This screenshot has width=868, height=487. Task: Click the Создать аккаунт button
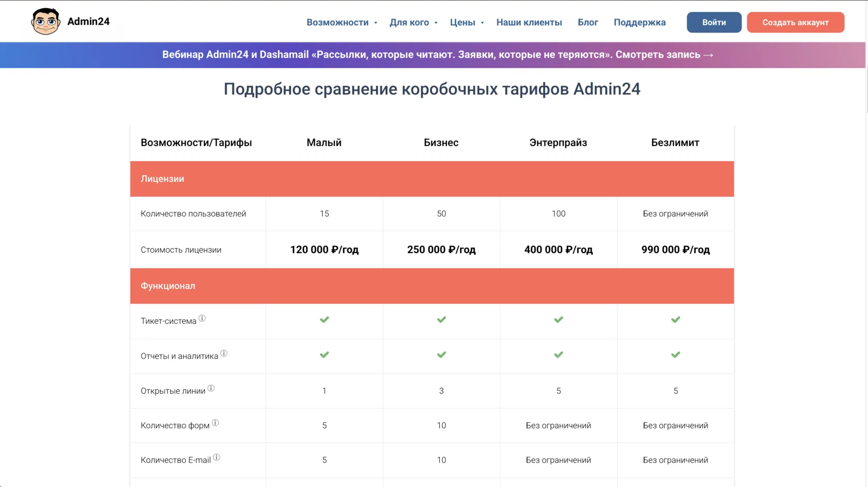pos(796,22)
